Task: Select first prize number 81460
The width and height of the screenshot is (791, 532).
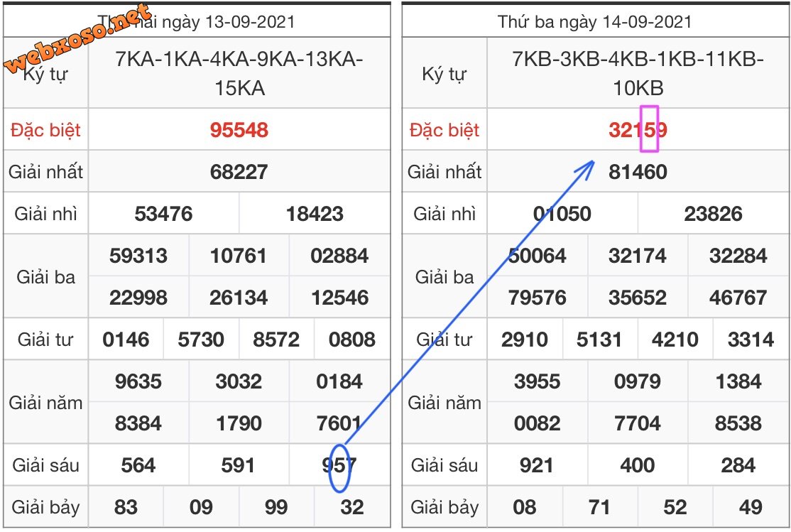Action: pos(638,172)
